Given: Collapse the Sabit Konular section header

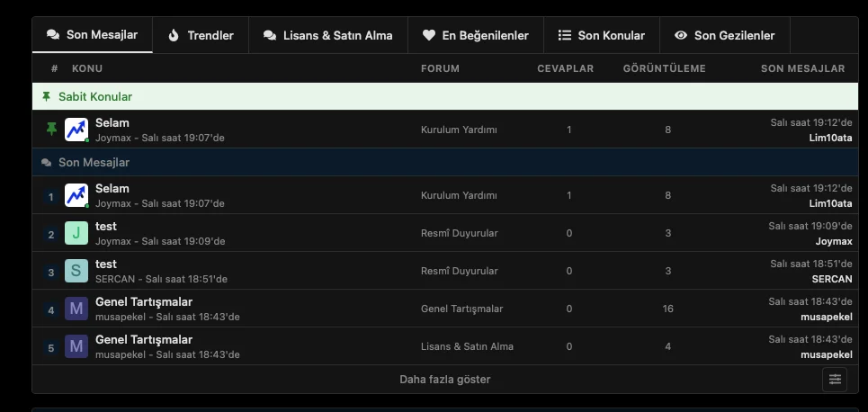Looking at the screenshot, I should 94,96.
